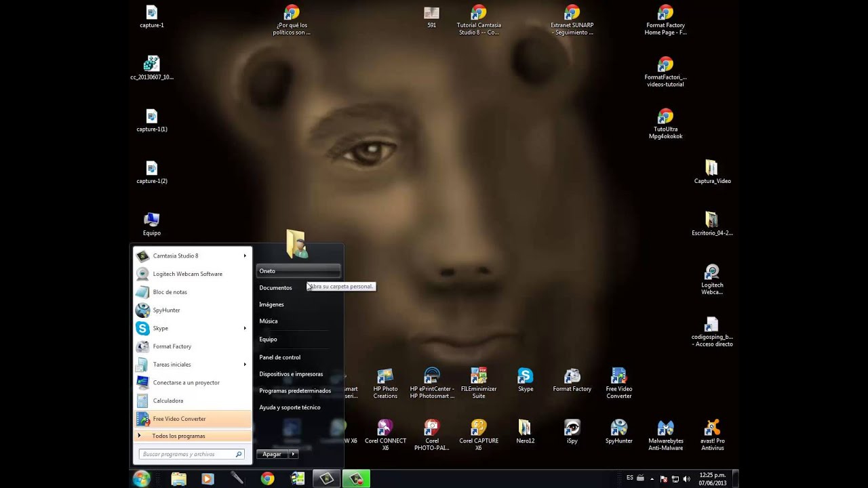Select the Free Video Converter desktop shortcut
The height and width of the screenshot is (488, 868).
pyautogui.click(x=619, y=384)
